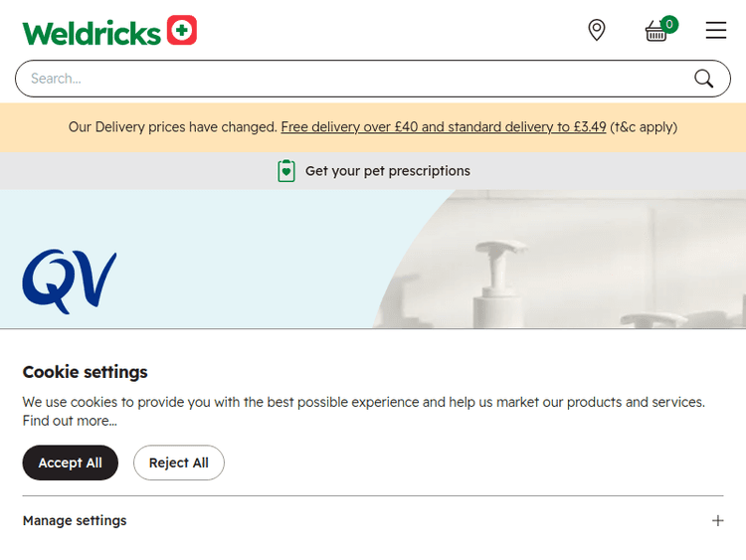
Task: Open the free delivery over £40 link
Action: (444, 127)
